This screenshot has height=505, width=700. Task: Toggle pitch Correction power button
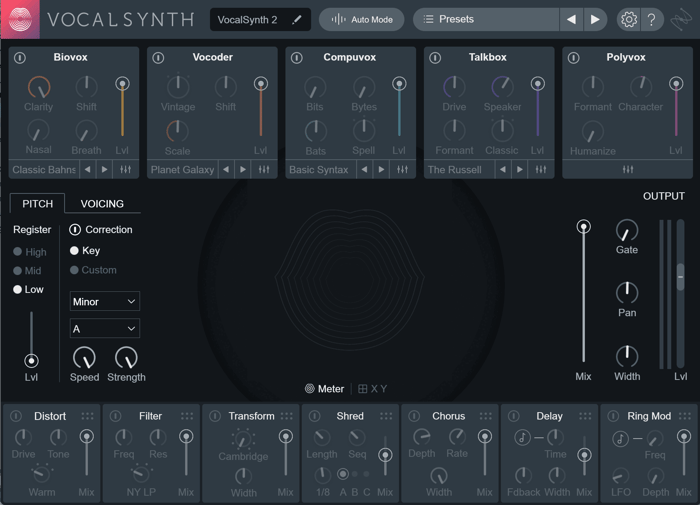coord(75,230)
